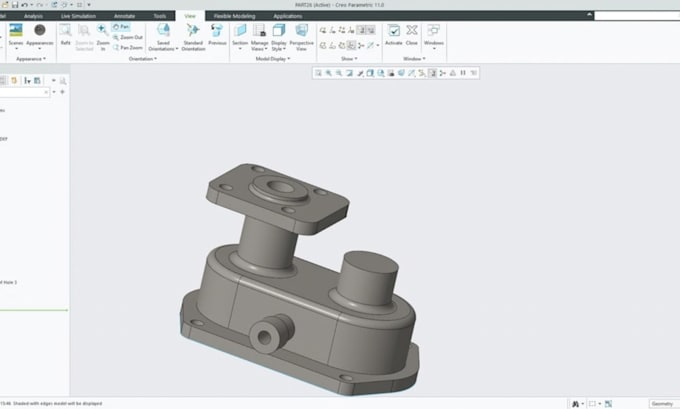Toggle point tag display in Show group
680x409 pixels.
pos(342,46)
